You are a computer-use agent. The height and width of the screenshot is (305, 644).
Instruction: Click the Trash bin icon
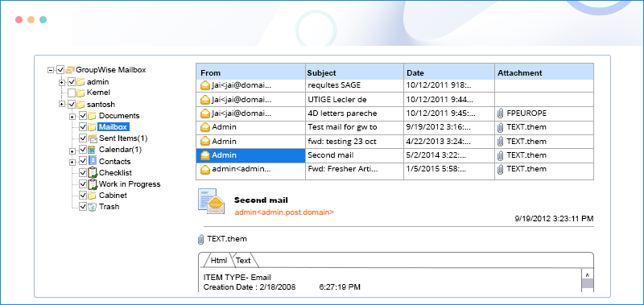(x=92, y=207)
